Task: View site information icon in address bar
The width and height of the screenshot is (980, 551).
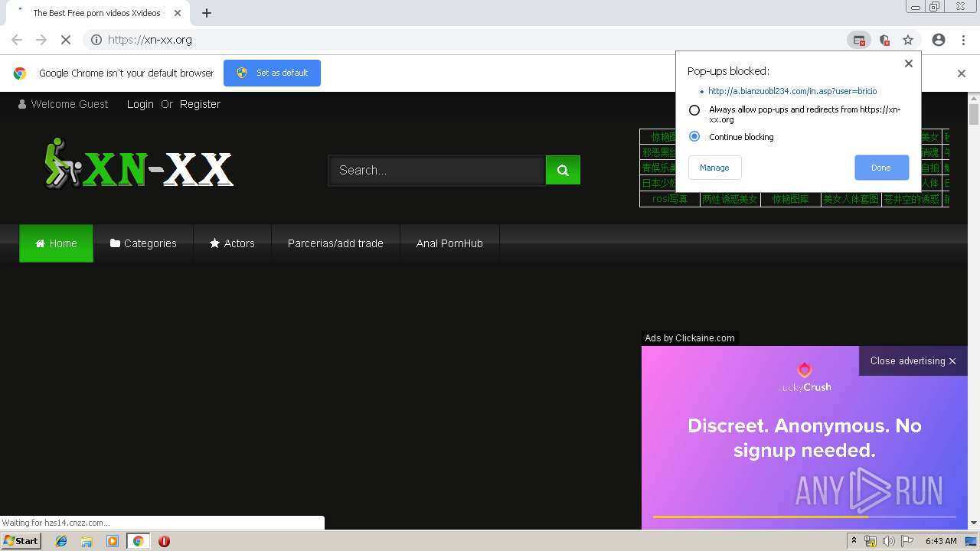Action: 96,40
